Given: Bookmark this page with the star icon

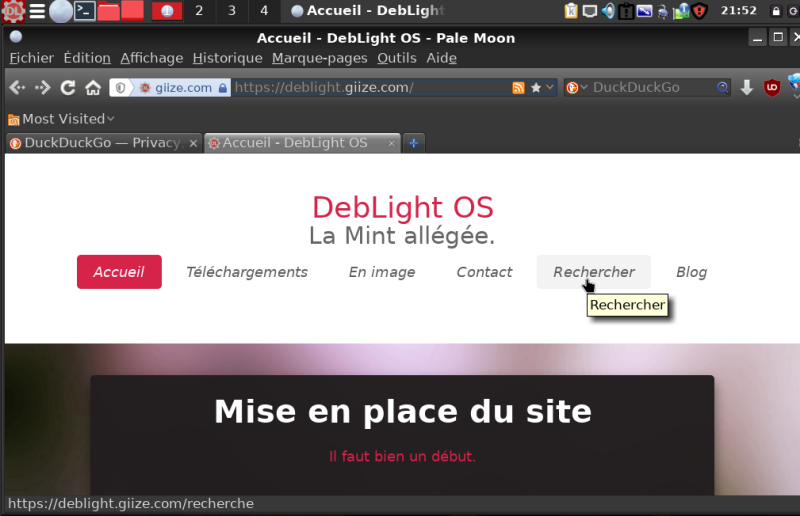Looking at the screenshot, I should (x=536, y=88).
